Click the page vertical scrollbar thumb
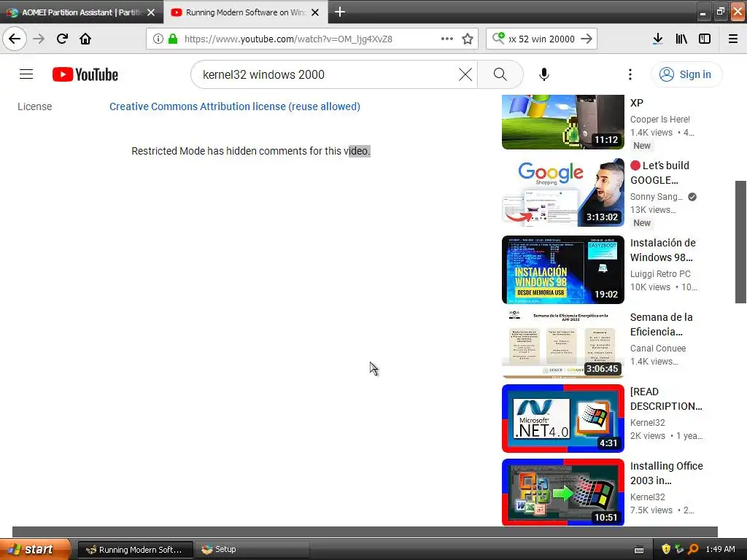 (740, 242)
